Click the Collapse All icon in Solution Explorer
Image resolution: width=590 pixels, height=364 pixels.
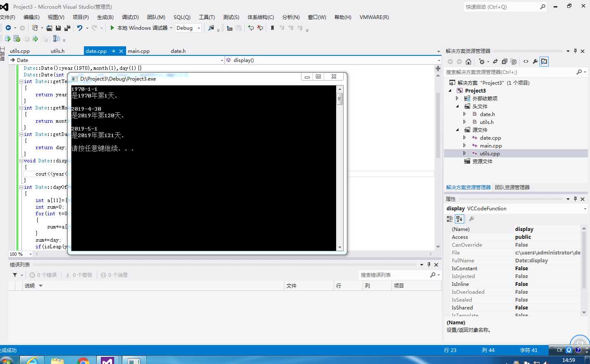coord(504,62)
